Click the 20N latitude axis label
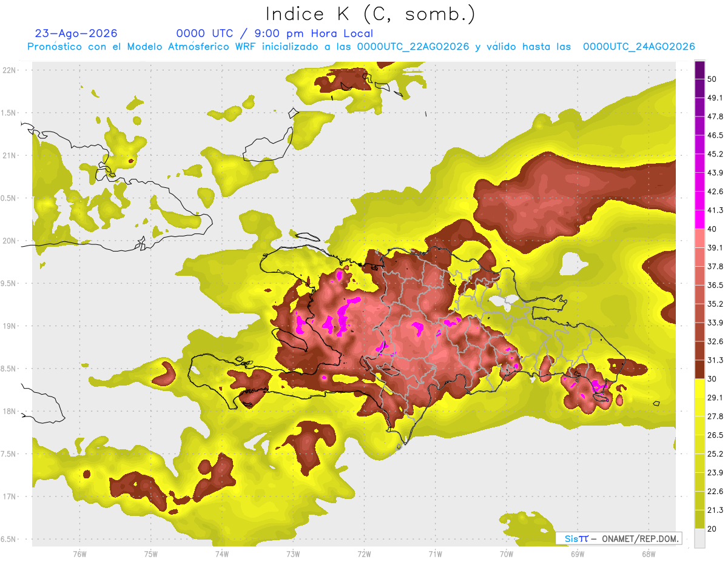728x562 pixels. (x=9, y=241)
